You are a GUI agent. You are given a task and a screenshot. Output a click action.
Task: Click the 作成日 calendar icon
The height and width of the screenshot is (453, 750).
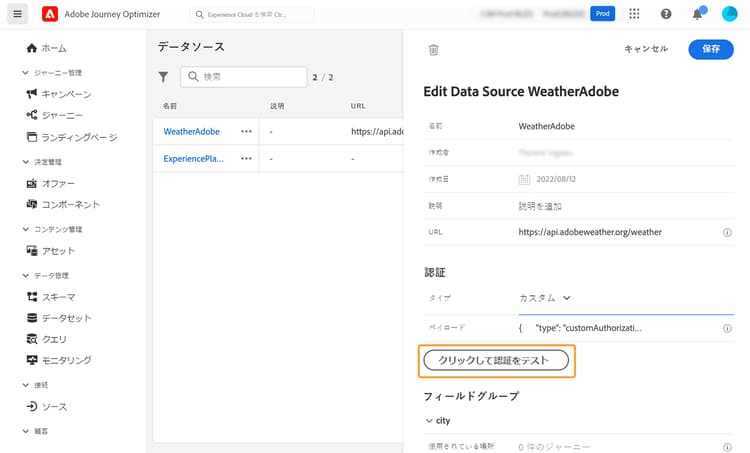pos(524,179)
